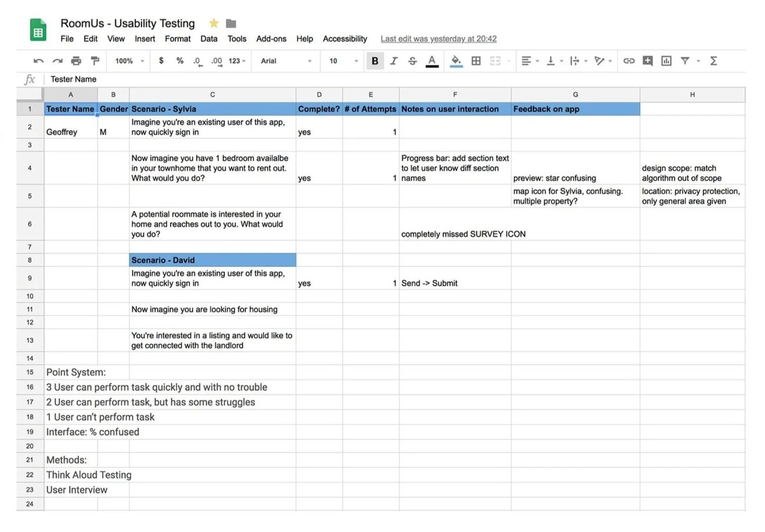The width and height of the screenshot is (765, 532).
Task: Click the horizontal align icon
Action: coord(526,61)
